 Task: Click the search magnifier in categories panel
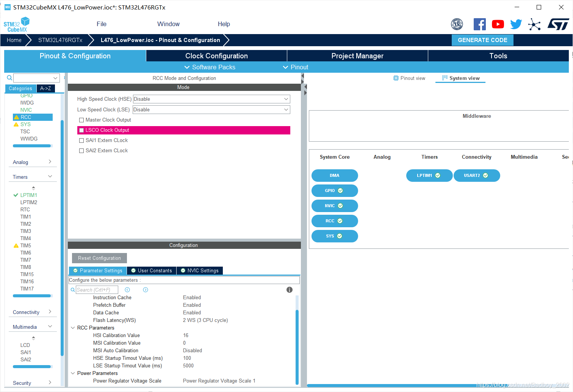coord(9,78)
